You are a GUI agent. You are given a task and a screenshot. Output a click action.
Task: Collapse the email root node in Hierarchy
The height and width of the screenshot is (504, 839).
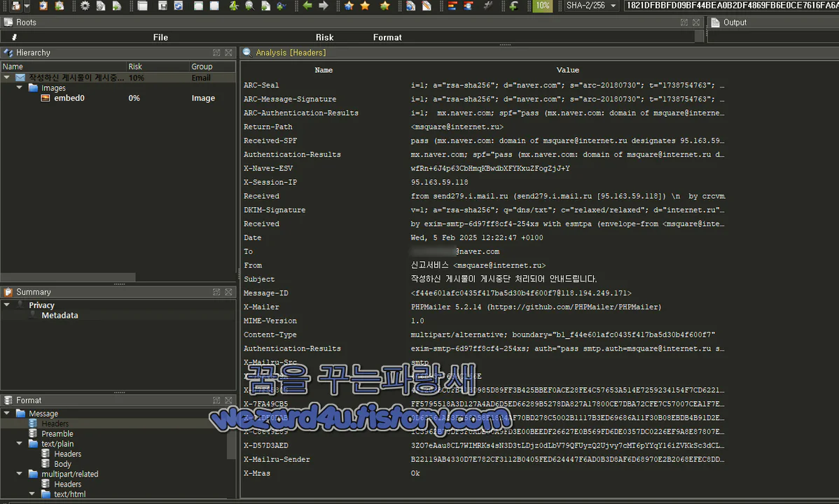click(7, 78)
